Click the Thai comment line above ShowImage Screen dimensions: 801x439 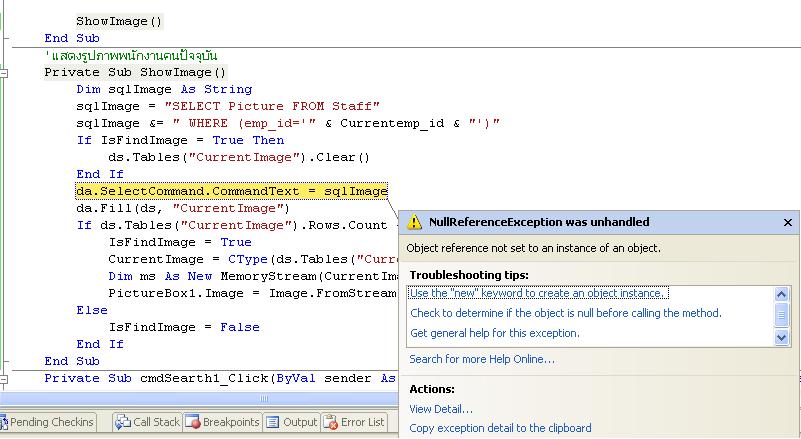click(131, 55)
